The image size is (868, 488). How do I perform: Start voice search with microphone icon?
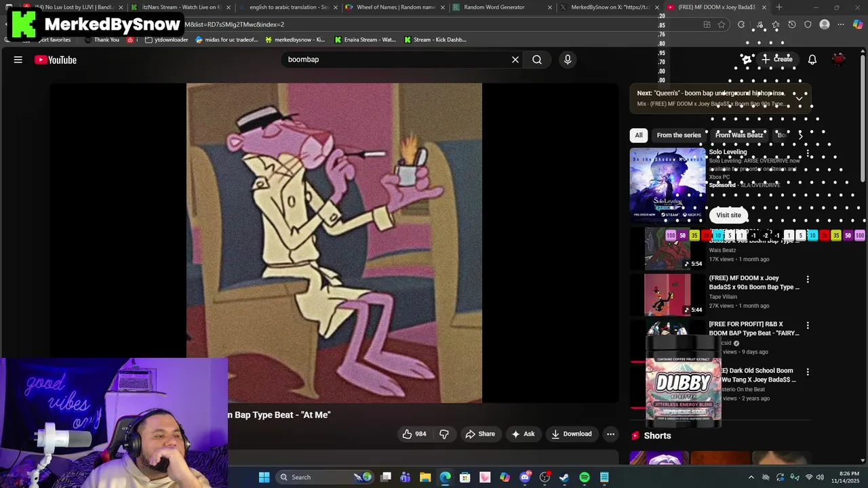click(x=568, y=60)
